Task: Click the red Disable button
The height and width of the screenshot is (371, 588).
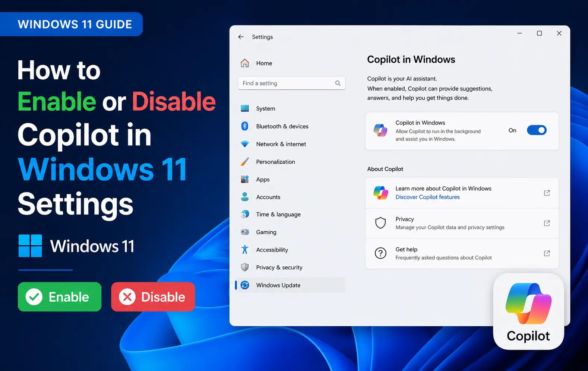Action: coord(153,297)
